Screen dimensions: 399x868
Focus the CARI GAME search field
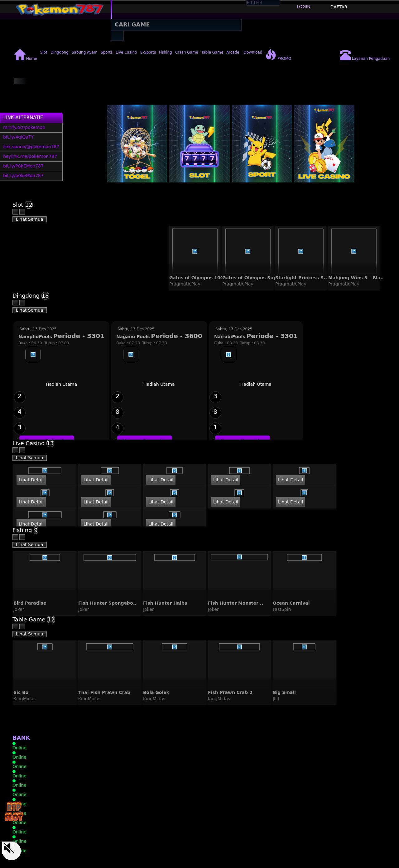pyautogui.click(x=176, y=25)
